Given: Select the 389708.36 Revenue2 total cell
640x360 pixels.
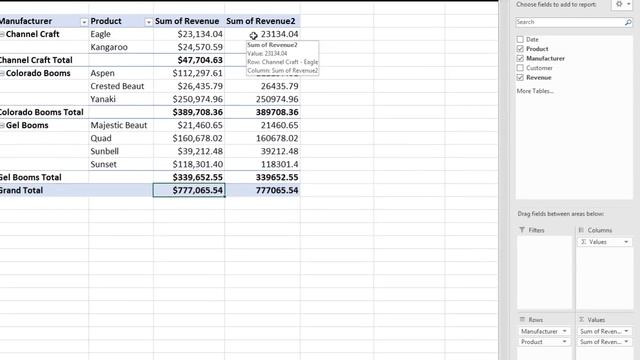Looking at the screenshot, I should click(x=262, y=112).
